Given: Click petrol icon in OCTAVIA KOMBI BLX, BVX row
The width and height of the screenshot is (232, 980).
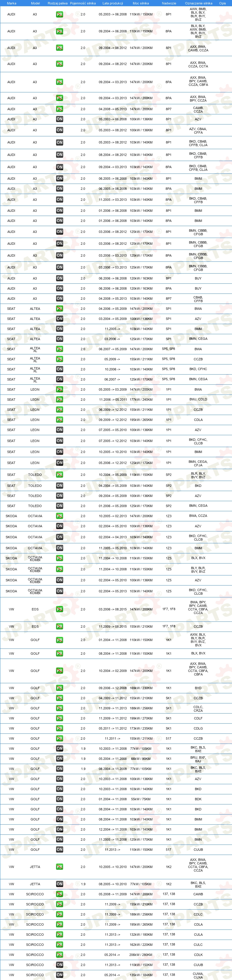Looking at the screenshot, I should tap(60, 558).
